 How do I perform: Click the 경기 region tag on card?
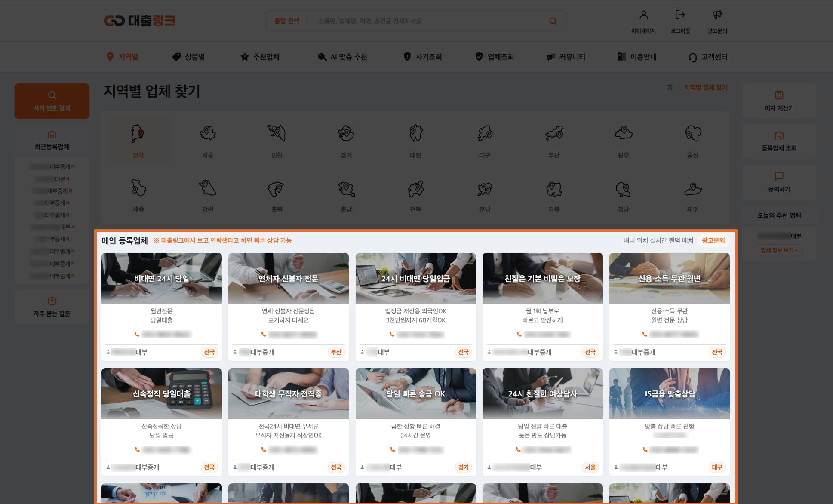463,467
